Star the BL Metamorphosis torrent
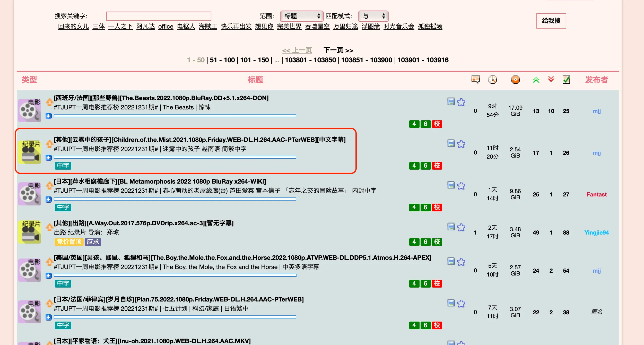644x345 pixels. 461,185
